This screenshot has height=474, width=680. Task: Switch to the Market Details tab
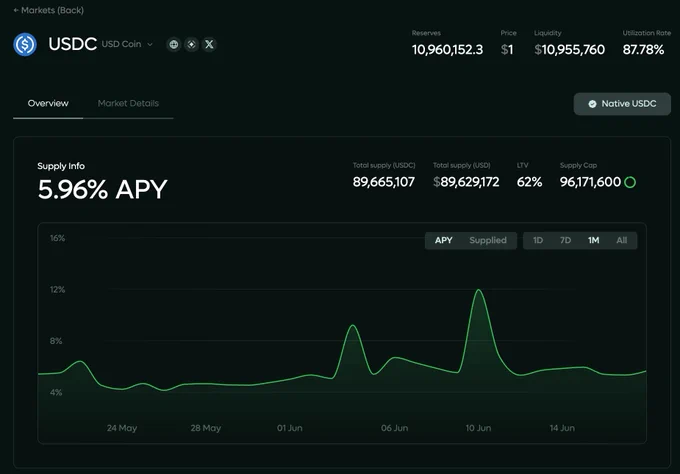[x=128, y=103]
